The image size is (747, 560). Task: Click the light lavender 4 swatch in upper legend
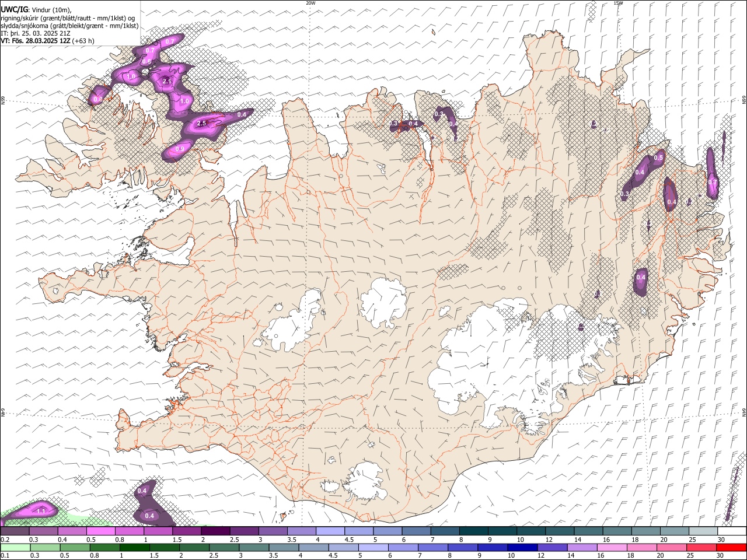tap(330, 531)
